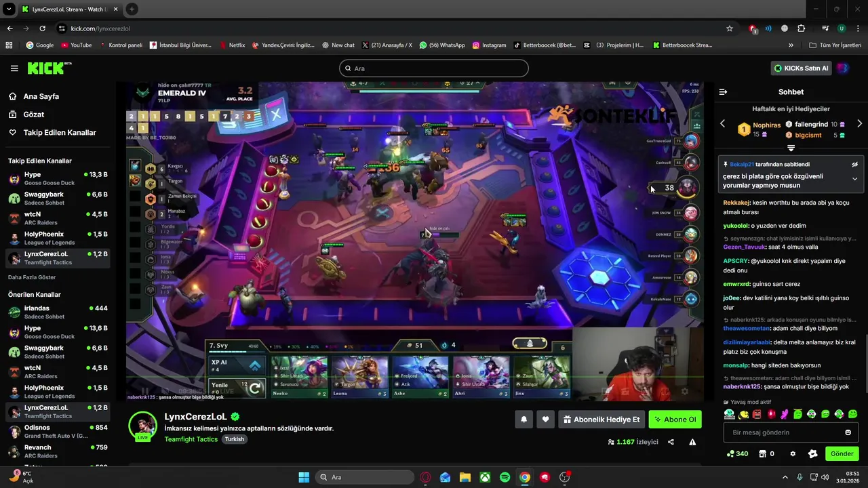
Task: Open HolyPhoenix in followed channels
Action: tap(58, 238)
